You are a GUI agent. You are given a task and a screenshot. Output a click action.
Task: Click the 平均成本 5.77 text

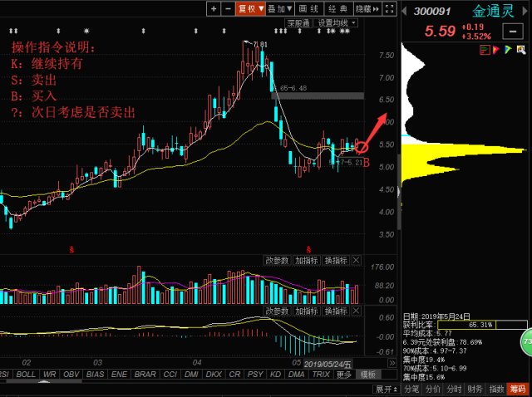click(x=427, y=334)
